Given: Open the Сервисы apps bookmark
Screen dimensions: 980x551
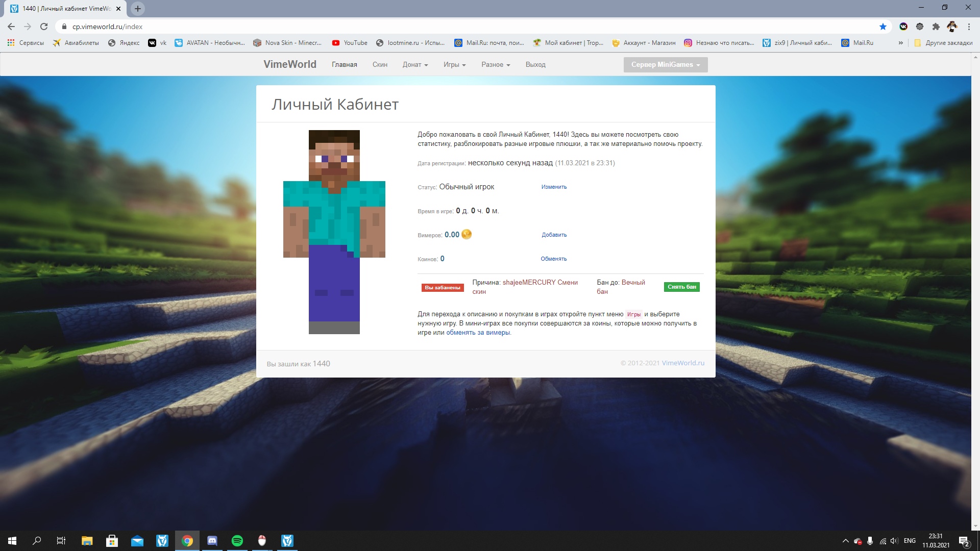Looking at the screenshot, I should [26, 43].
